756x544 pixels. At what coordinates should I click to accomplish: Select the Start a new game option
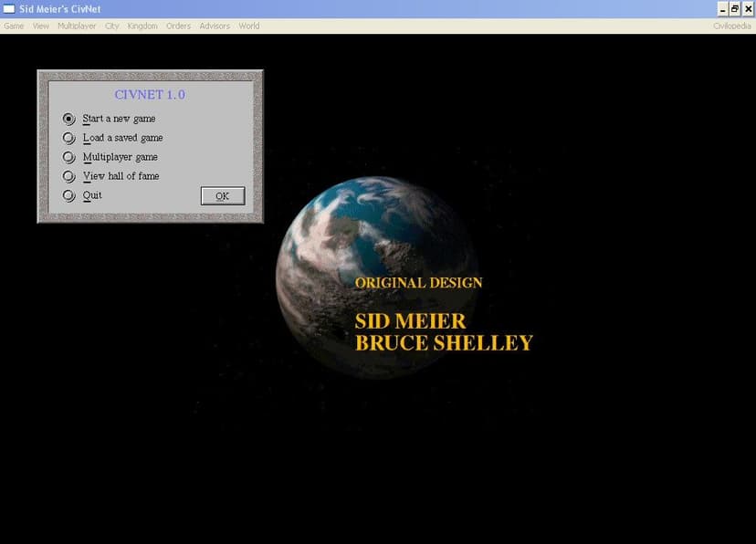tap(69, 119)
